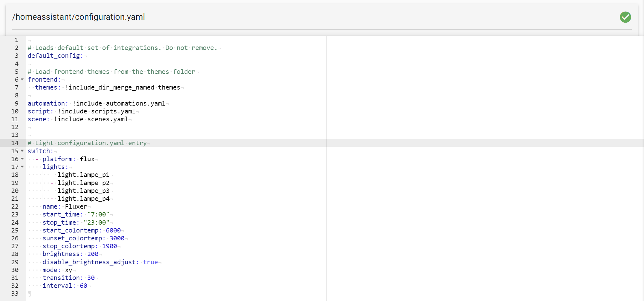Collapse the switch section fold arrow
This screenshot has height=301, width=644.
[x=22, y=151]
